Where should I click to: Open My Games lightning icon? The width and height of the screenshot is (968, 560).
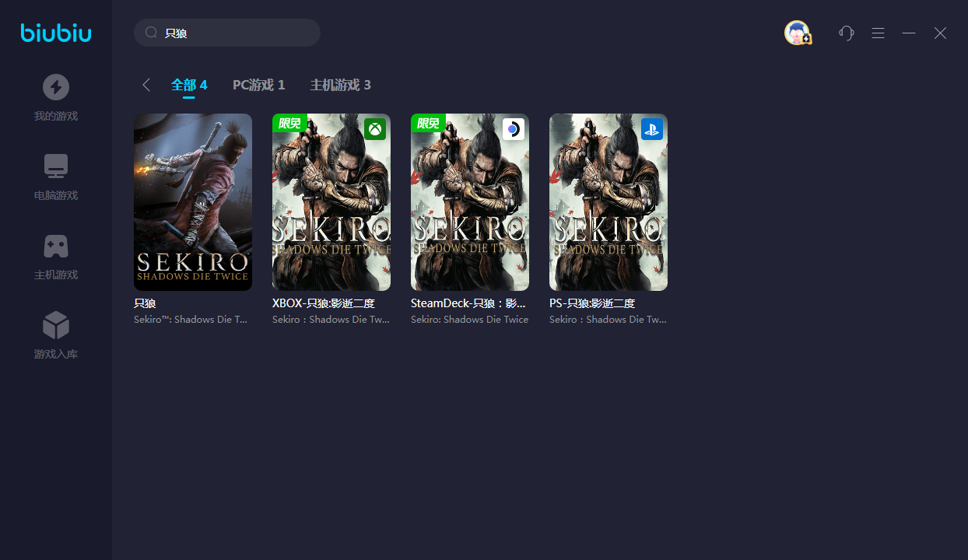(x=56, y=87)
